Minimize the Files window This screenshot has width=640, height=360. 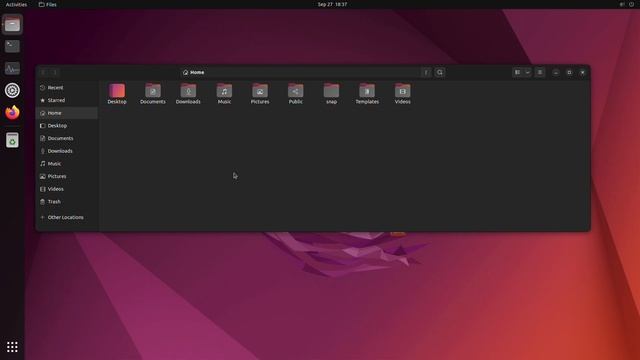click(556, 73)
